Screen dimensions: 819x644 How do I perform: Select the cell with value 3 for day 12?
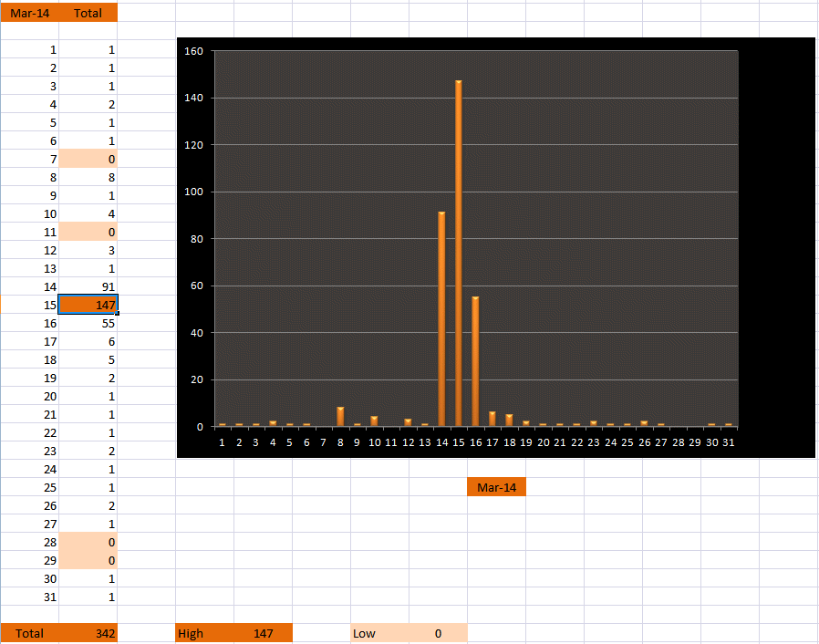tap(88, 250)
